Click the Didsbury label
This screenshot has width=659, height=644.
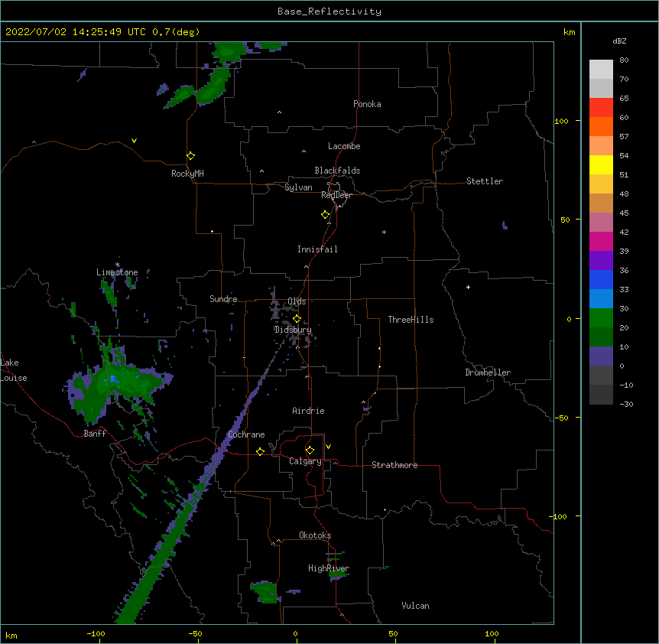click(293, 330)
